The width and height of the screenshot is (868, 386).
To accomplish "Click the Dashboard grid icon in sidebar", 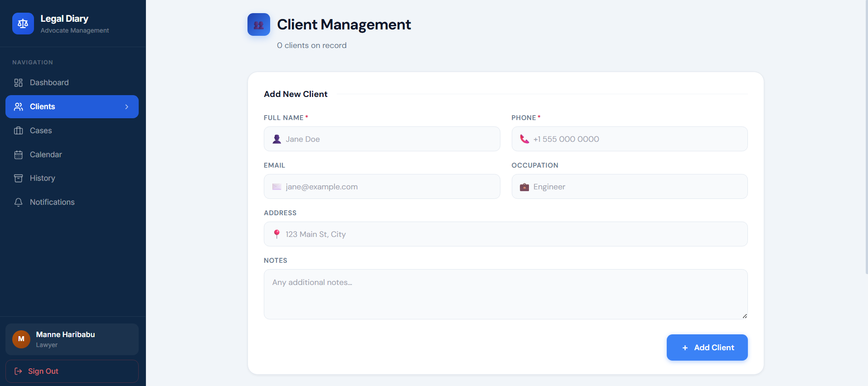I will (x=18, y=82).
